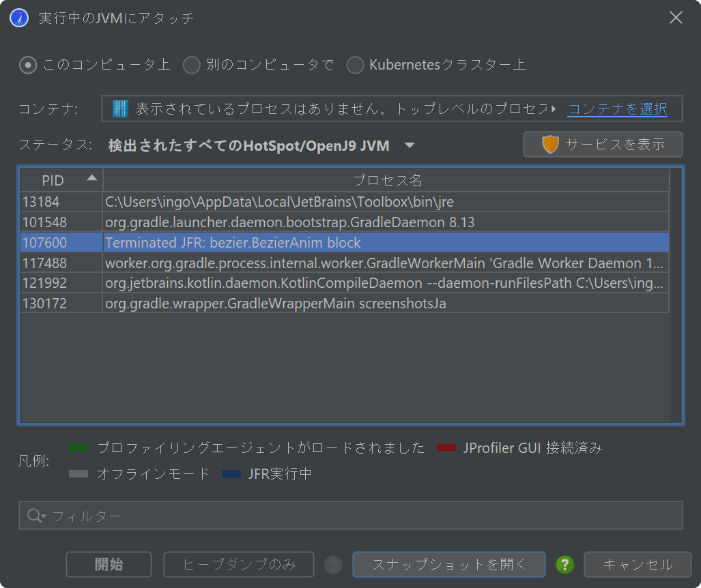Image resolution: width=701 pixels, height=588 pixels.
Task: Select process row with PID 13184
Action: tap(61, 201)
